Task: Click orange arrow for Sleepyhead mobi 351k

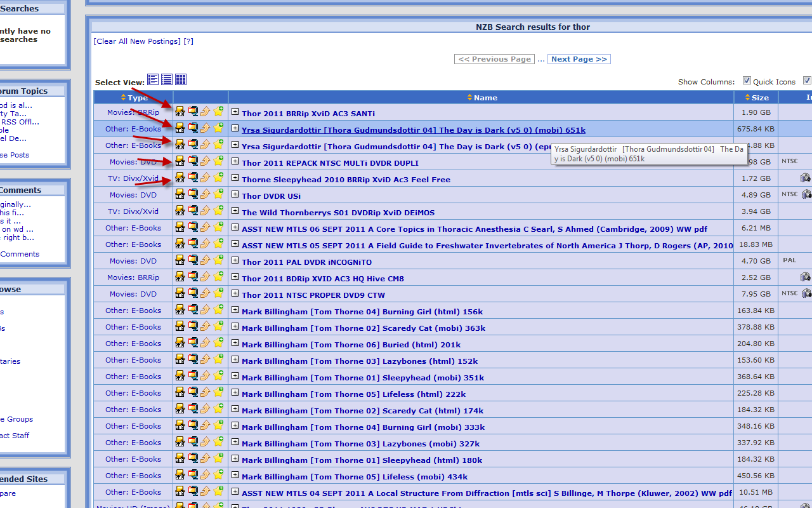Action: point(206,376)
